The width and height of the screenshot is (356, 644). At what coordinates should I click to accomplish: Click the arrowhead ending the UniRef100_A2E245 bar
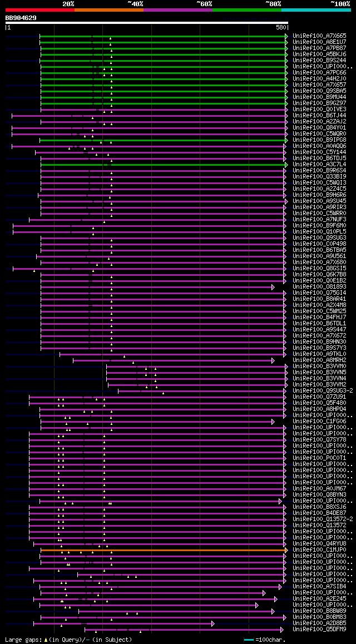coord(276,600)
